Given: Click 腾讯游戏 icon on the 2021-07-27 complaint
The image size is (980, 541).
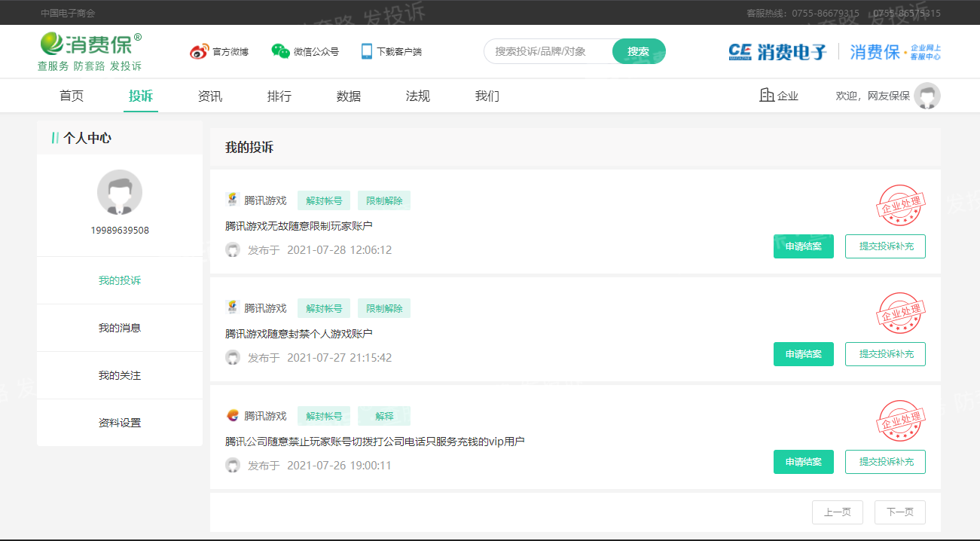Looking at the screenshot, I should click(x=232, y=308).
